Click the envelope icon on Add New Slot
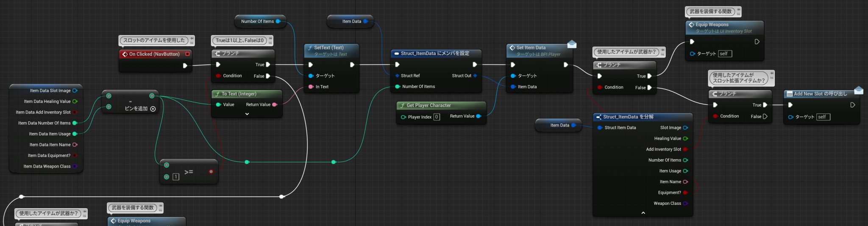This screenshot has height=226, width=868. [x=859, y=90]
